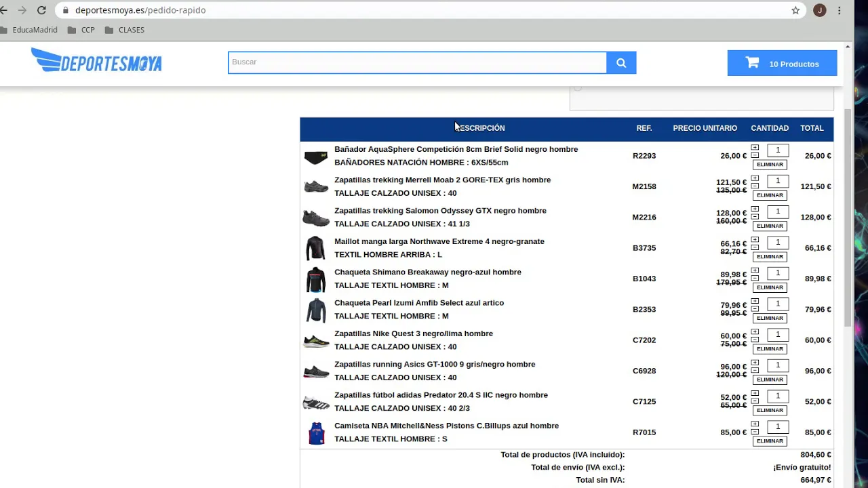Click product name Chaqueta Shimano Breakaway negro-azul hombre
This screenshot has height=488, width=868.
[x=428, y=272]
